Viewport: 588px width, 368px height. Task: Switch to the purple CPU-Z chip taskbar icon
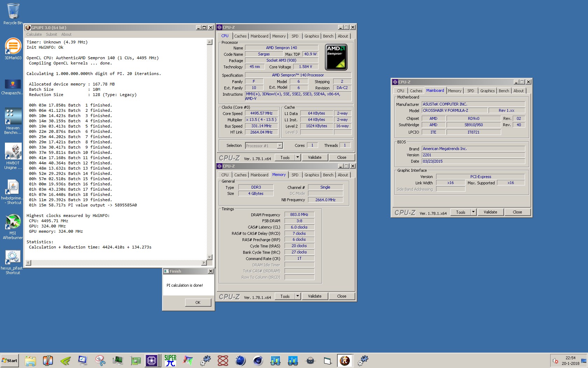point(152,360)
